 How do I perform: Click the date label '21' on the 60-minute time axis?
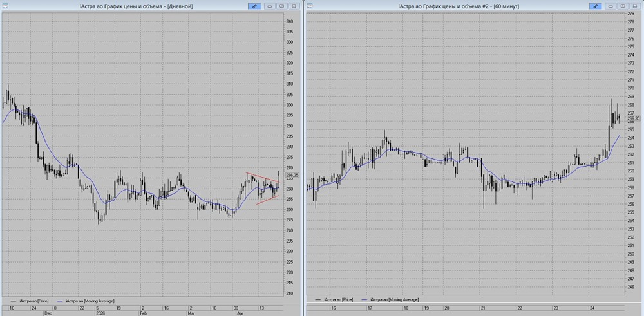click(484, 308)
